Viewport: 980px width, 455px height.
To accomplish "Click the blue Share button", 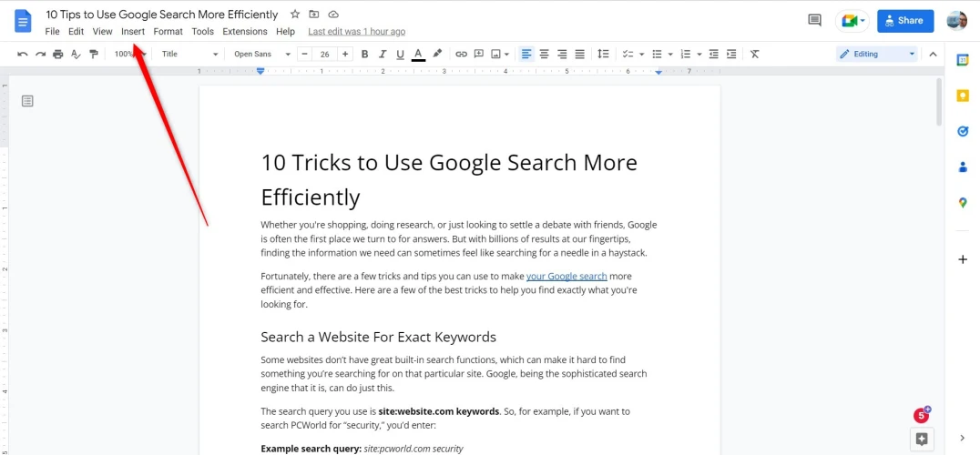I will (x=905, y=20).
